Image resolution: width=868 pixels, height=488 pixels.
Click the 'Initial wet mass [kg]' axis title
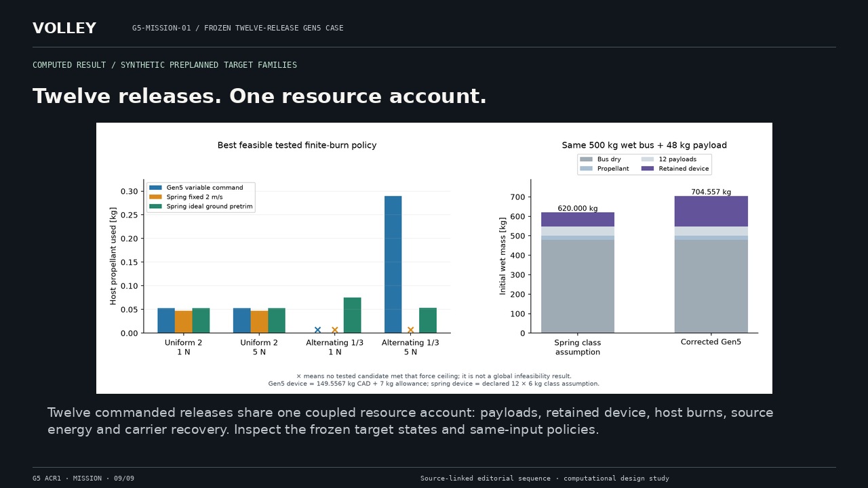503,256
